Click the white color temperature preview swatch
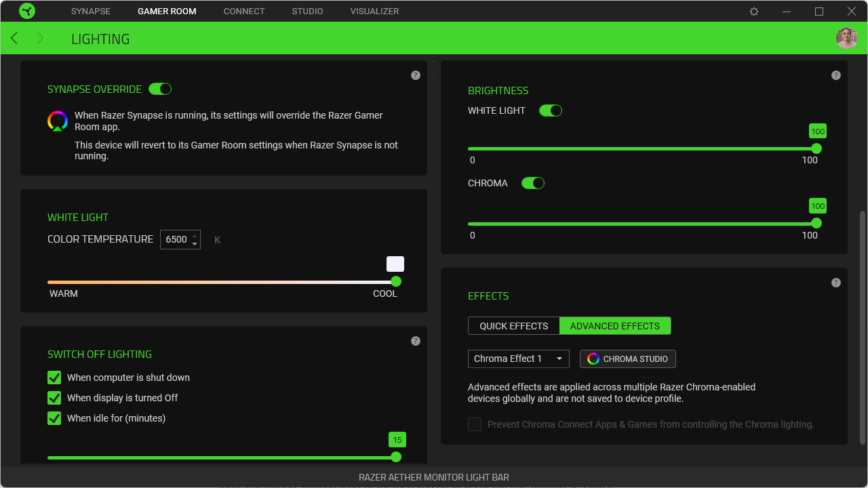The height and width of the screenshot is (488, 868). click(x=395, y=264)
